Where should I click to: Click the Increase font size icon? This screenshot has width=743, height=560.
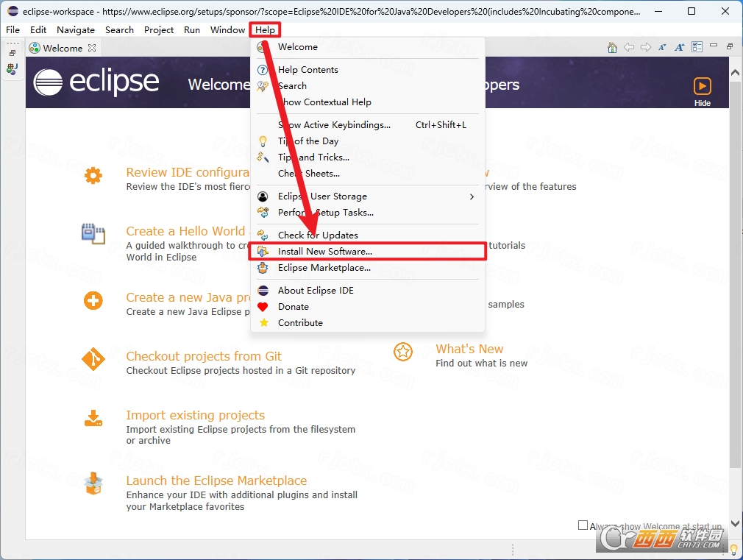tap(680, 47)
